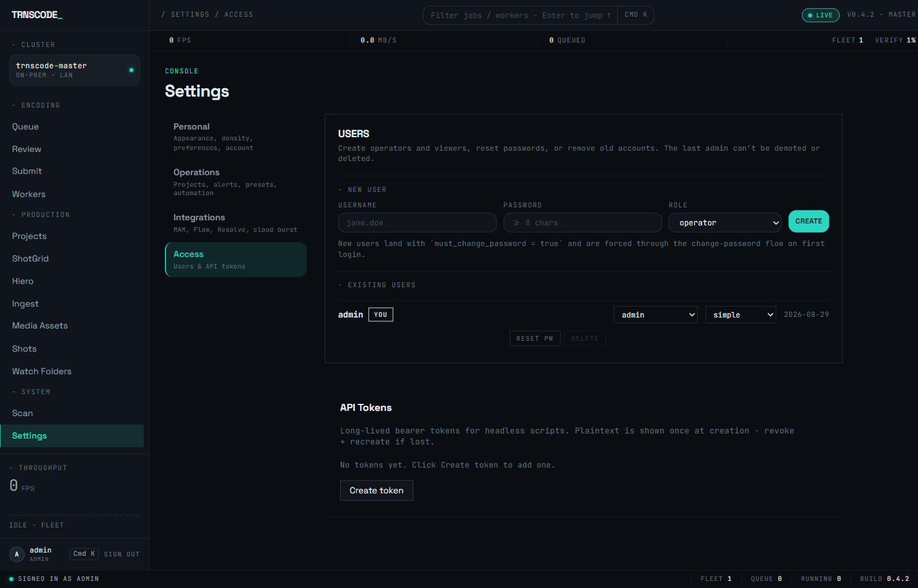Image resolution: width=918 pixels, height=588 pixels.
Task: Open the Scan page
Action: click(x=23, y=413)
